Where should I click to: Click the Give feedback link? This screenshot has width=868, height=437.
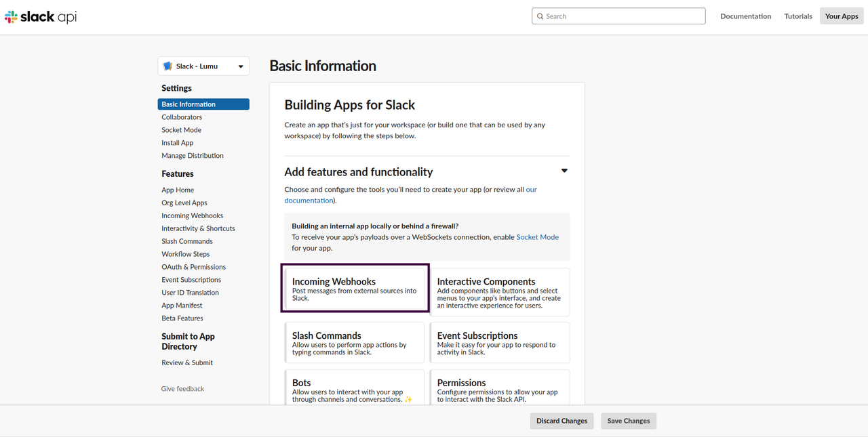click(x=182, y=389)
